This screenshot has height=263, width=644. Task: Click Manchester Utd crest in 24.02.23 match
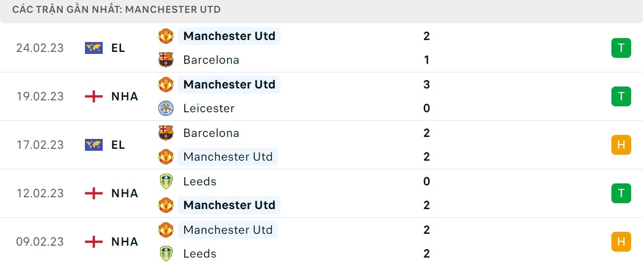tap(166, 36)
